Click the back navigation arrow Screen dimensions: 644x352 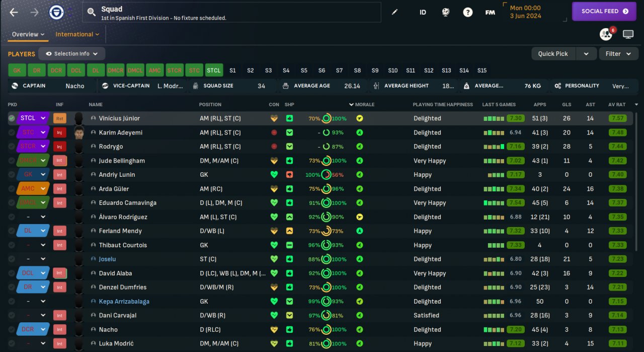(x=14, y=12)
